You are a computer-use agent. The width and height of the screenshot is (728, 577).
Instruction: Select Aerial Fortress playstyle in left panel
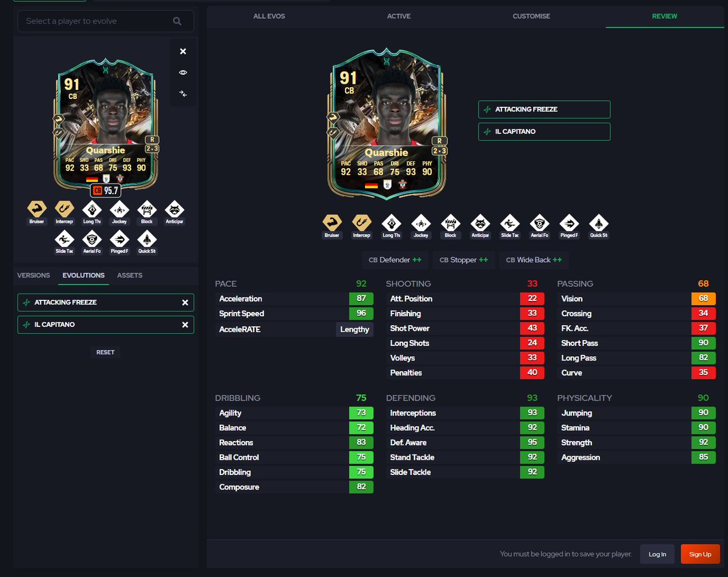[x=92, y=242]
